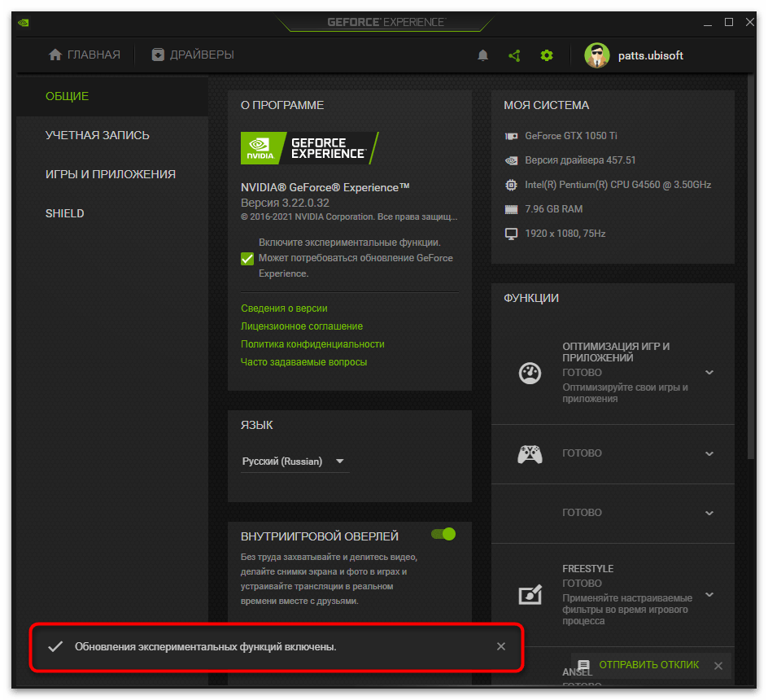Open the Сведения о версии link
This screenshot has height=700, width=768.
[284, 308]
